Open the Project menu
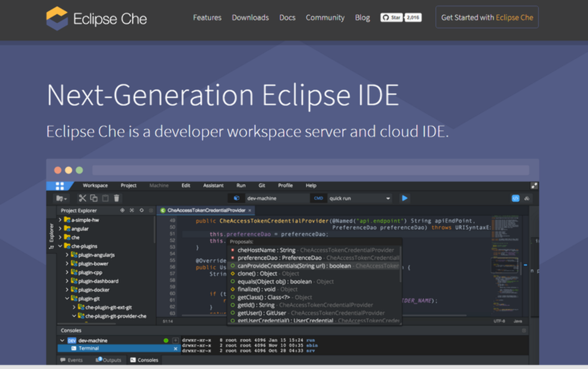The image size is (588, 369). (129, 186)
